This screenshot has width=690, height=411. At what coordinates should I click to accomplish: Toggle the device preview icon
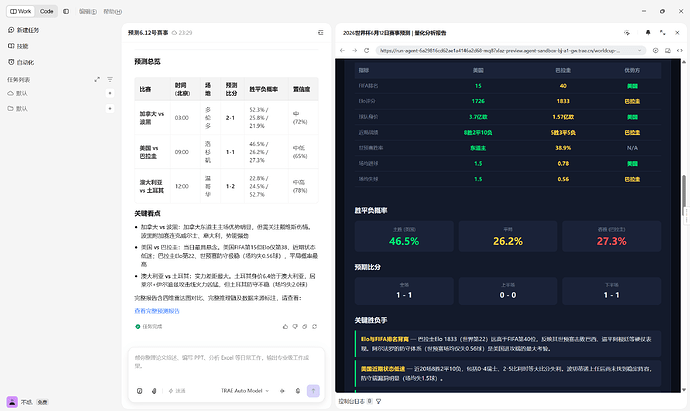pyautogui.click(x=668, y=51)
